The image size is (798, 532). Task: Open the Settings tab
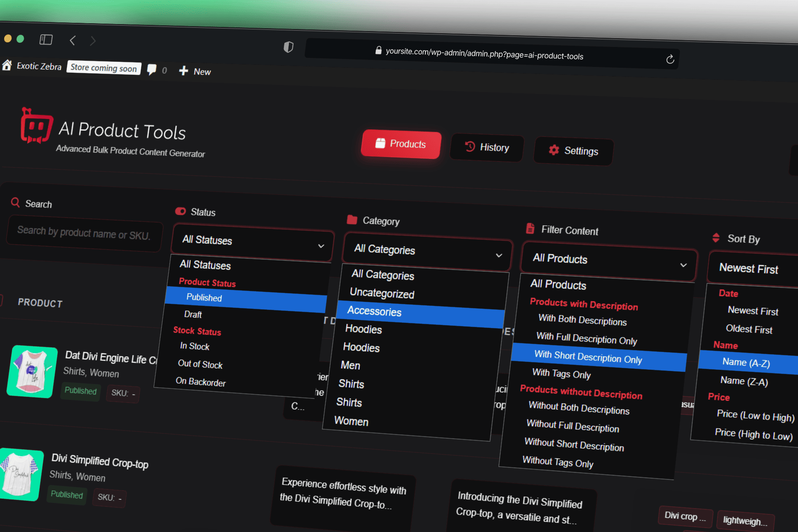[x=573, y=151]
